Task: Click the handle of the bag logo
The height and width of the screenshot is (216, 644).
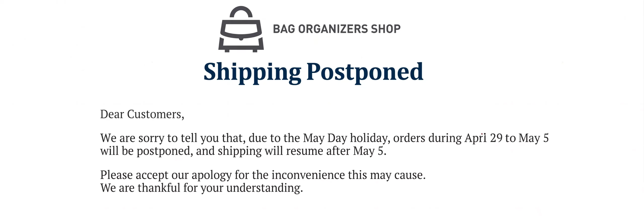Action: (241, 10)
